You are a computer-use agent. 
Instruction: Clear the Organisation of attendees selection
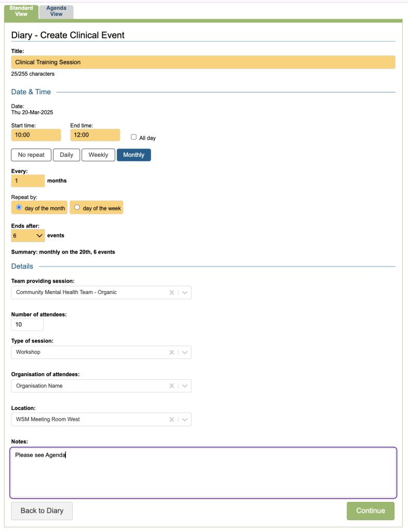[x=171, y=386]
